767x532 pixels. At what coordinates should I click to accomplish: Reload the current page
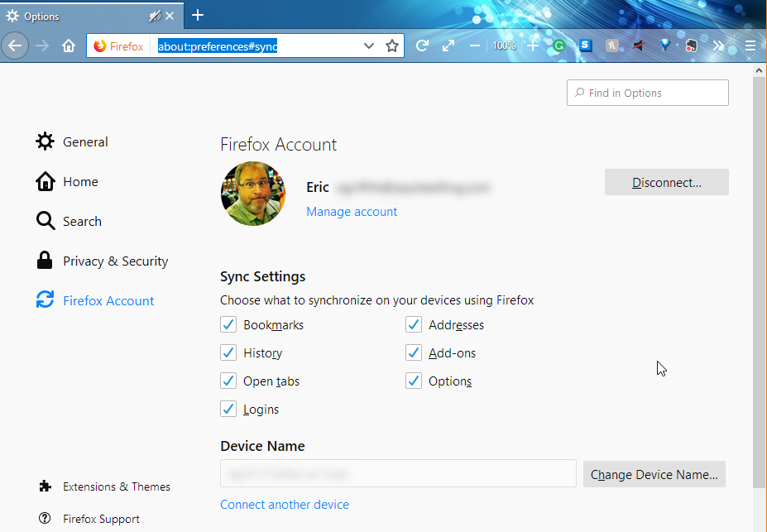(x=422, y=46)
